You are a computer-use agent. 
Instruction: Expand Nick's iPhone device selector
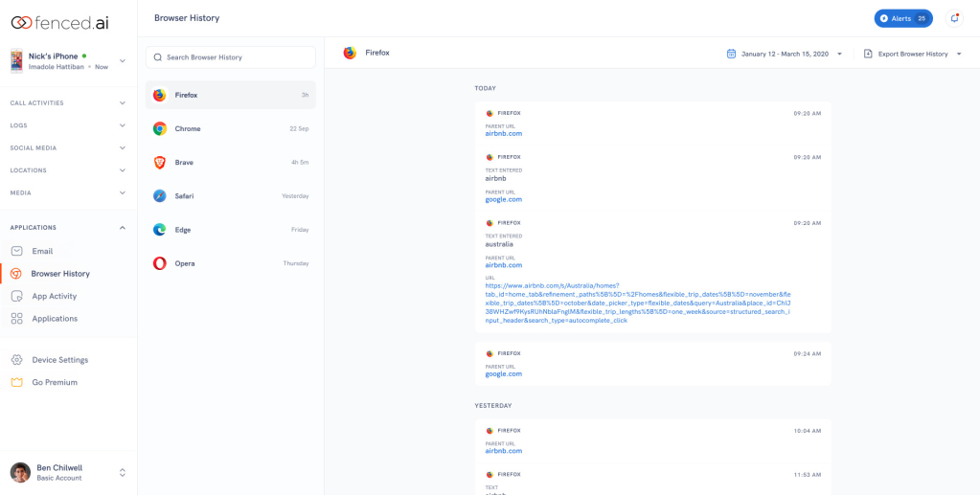123,60
